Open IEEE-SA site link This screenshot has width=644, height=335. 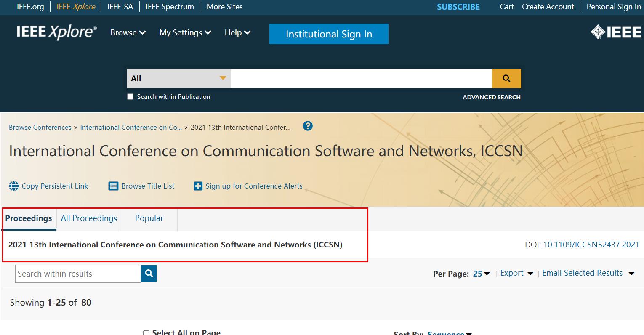(x=120, y=7)
